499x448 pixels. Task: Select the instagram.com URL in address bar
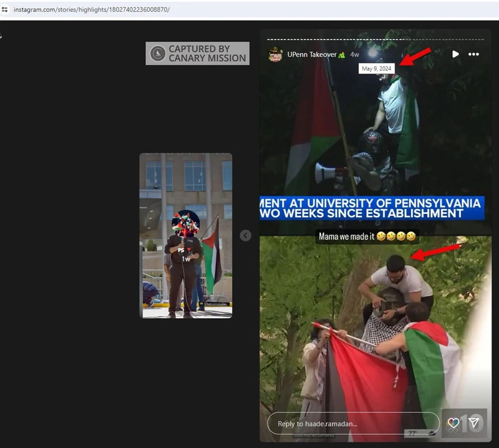point(91,9)
